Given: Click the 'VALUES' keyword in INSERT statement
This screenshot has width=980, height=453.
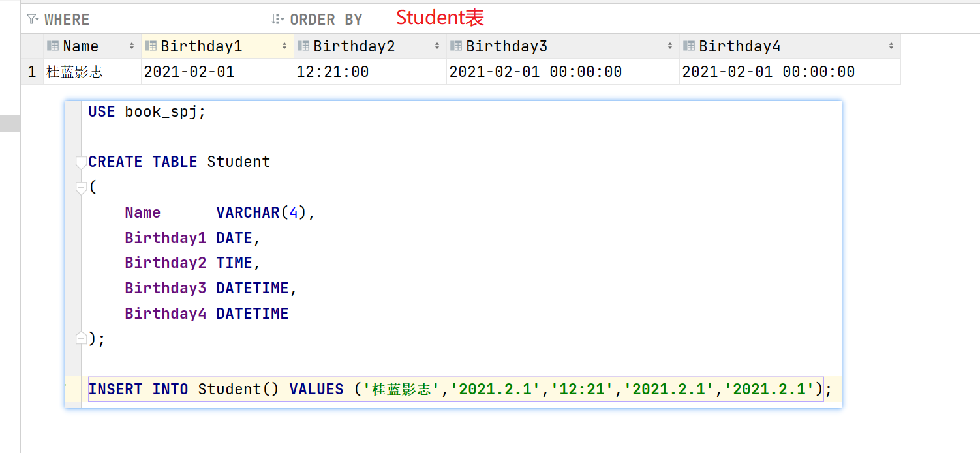Looking at the screenshot, I should (x=316, y=389).
